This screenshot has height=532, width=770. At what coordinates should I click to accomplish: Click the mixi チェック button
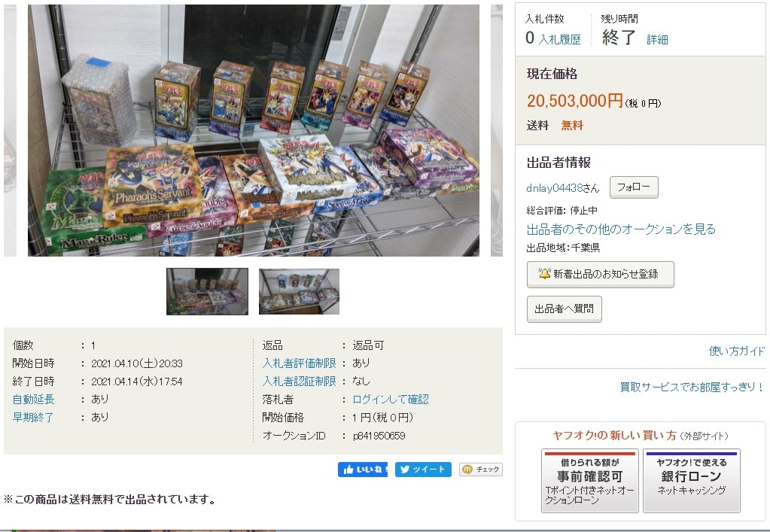481,470
